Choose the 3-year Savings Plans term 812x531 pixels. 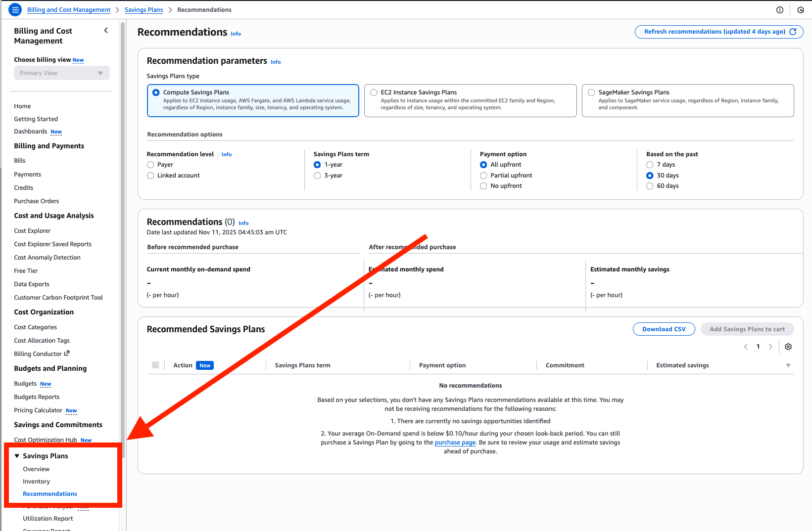point(317,175)
